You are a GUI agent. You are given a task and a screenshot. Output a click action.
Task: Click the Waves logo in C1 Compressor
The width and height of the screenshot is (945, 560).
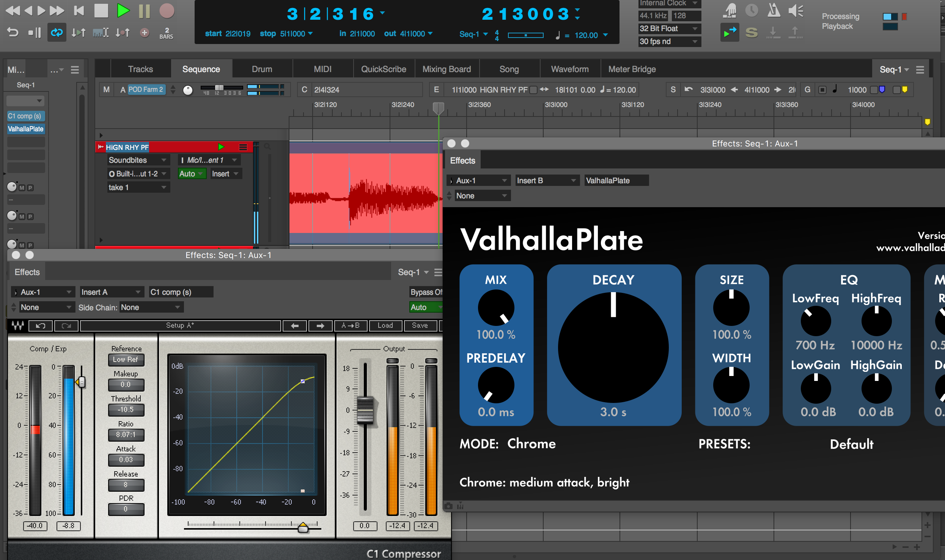[17, 325]
